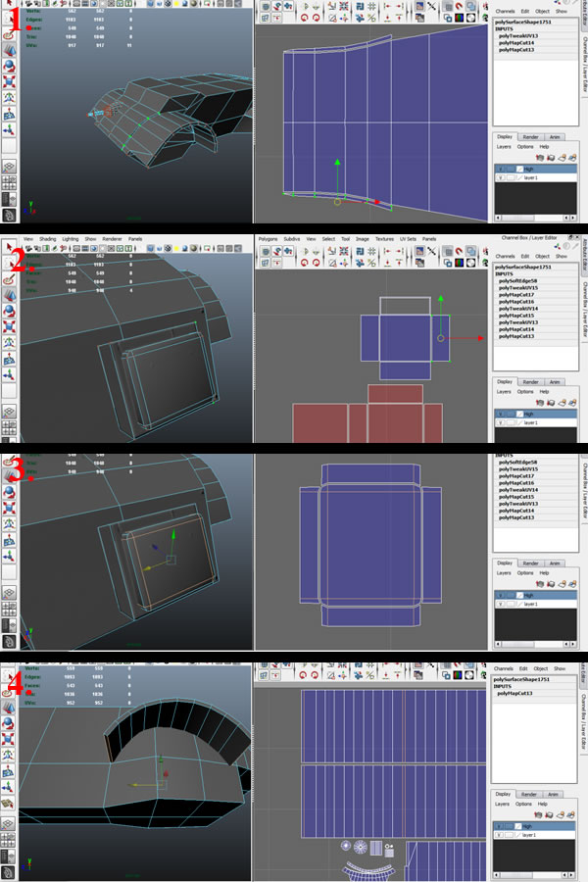
Task: Activate the Move tool in second screenshot toolbox
Action: (x=9, y=295)
